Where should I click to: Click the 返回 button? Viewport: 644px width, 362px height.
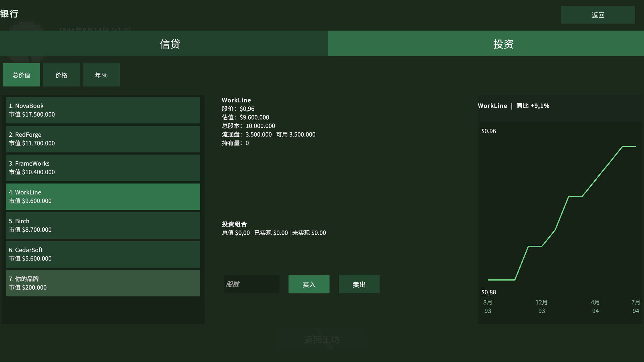[598, 15]
